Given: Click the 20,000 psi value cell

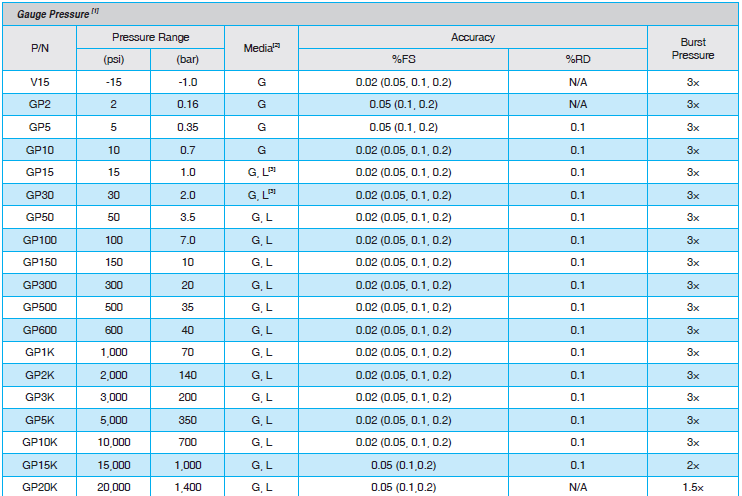Looking at the screenshot, I should pyautogui.click(x=114, y=488).
